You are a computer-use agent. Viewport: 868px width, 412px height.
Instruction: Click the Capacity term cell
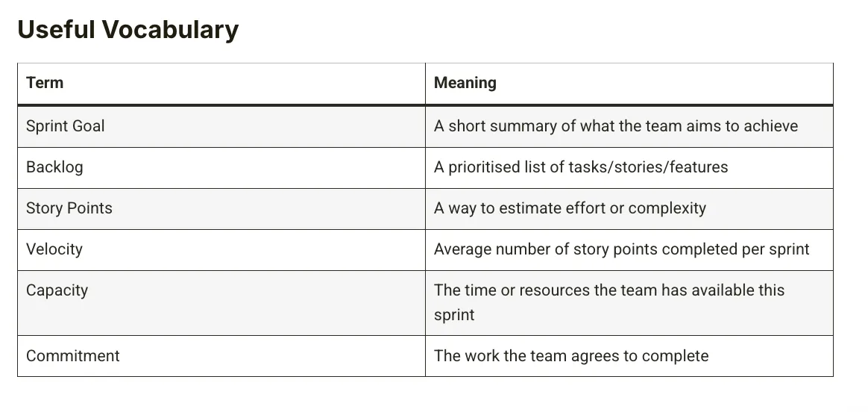tap(221, 303)
